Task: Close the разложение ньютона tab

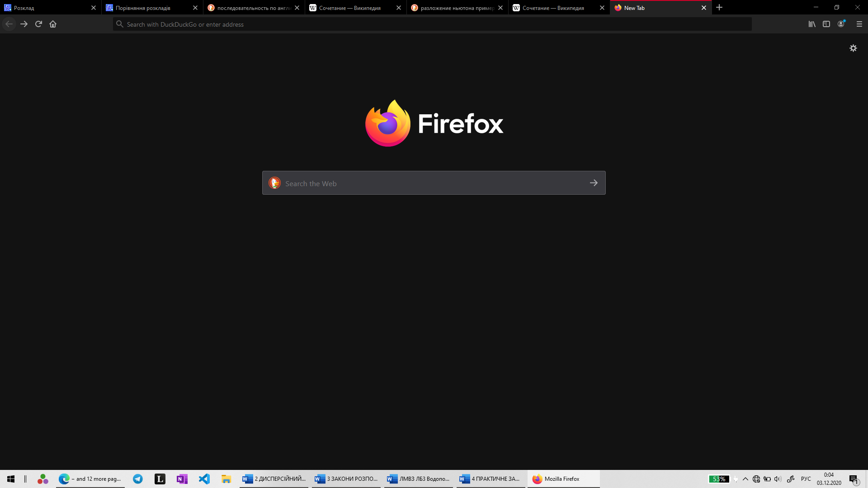Action: point(500,8)
